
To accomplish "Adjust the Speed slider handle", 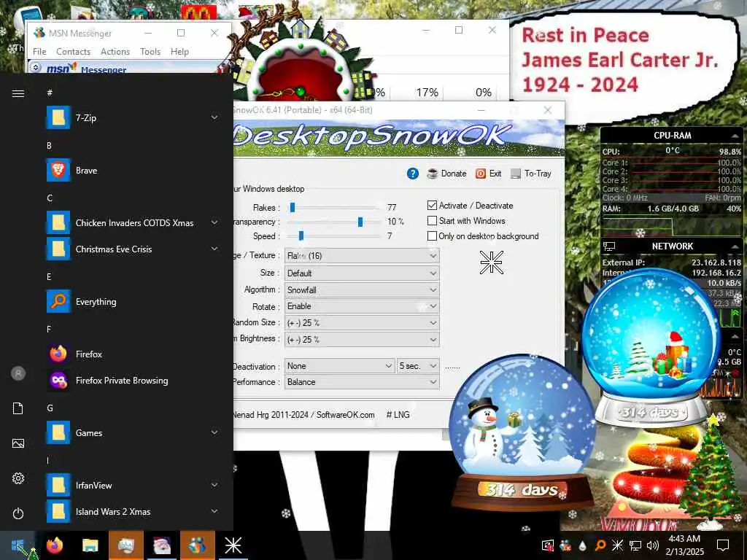I will pyautogui.click(x=301, y=236).
